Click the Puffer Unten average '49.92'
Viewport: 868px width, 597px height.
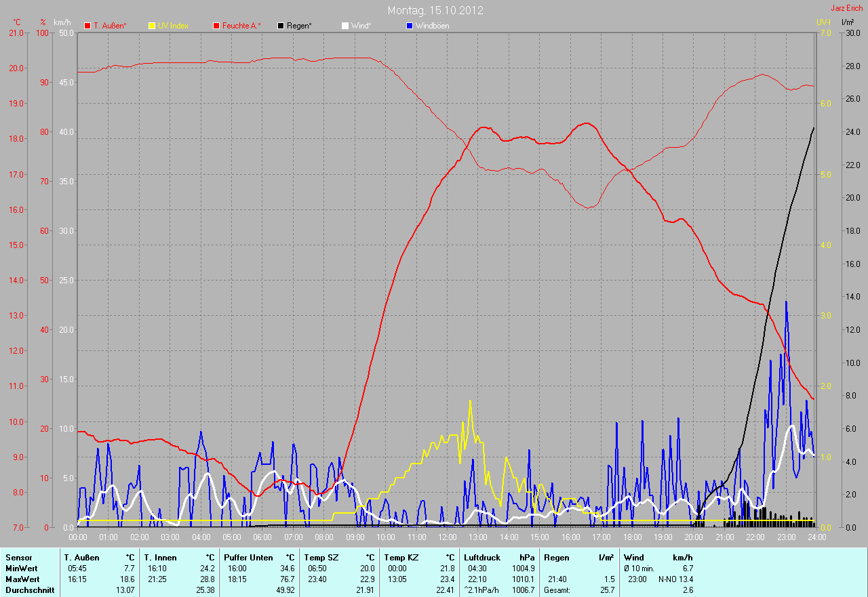(285, 590)
